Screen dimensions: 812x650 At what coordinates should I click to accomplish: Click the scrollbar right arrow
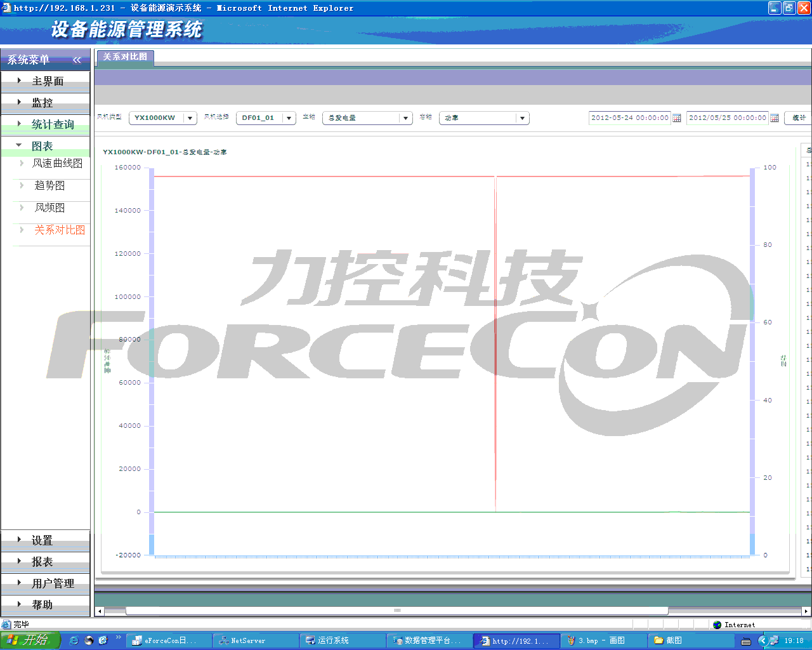coord(806,611)
